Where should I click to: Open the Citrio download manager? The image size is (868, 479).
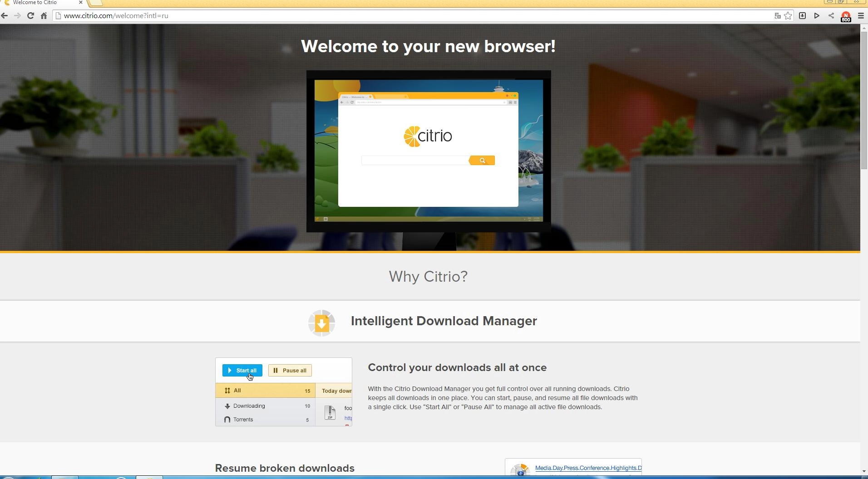[802, 16]
